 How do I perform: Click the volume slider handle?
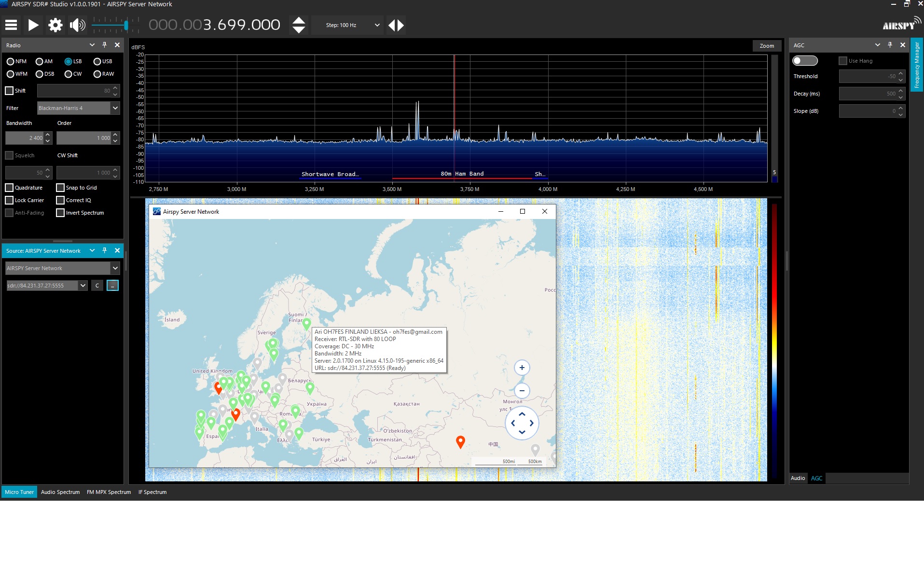point(126,25)
